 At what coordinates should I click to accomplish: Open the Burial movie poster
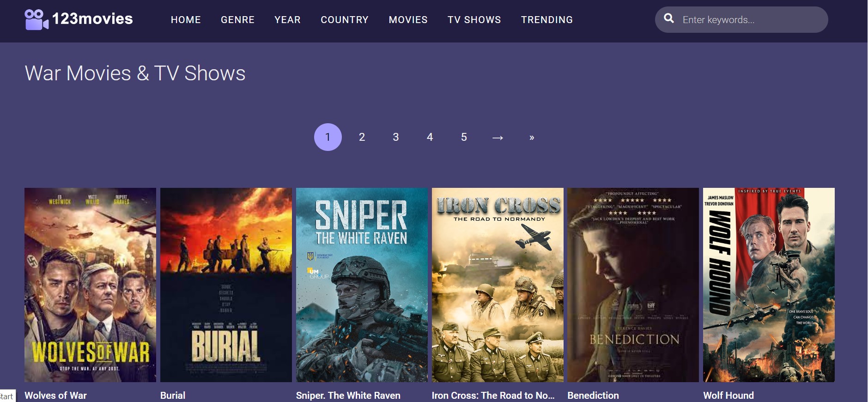click(x=226, y=285)
